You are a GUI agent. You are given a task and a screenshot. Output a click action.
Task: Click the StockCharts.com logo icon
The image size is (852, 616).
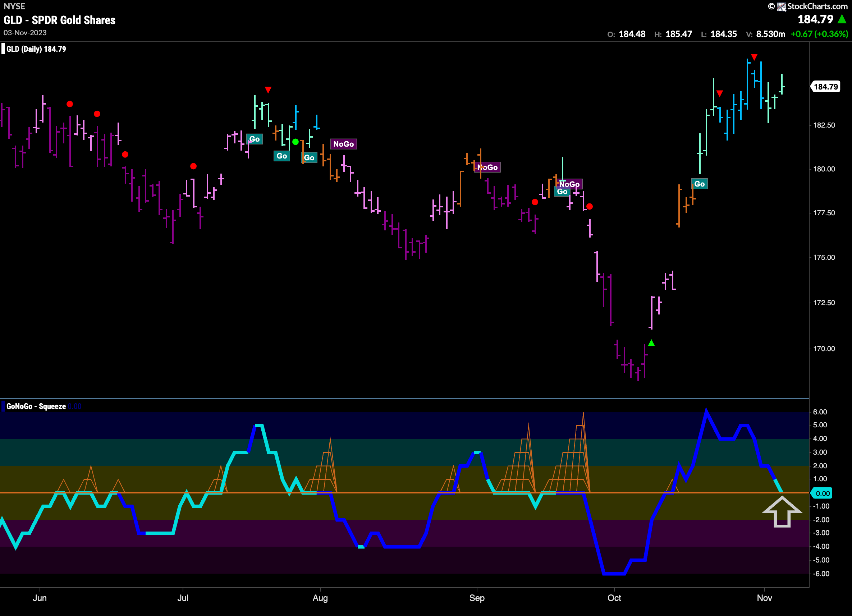point(782,6)
